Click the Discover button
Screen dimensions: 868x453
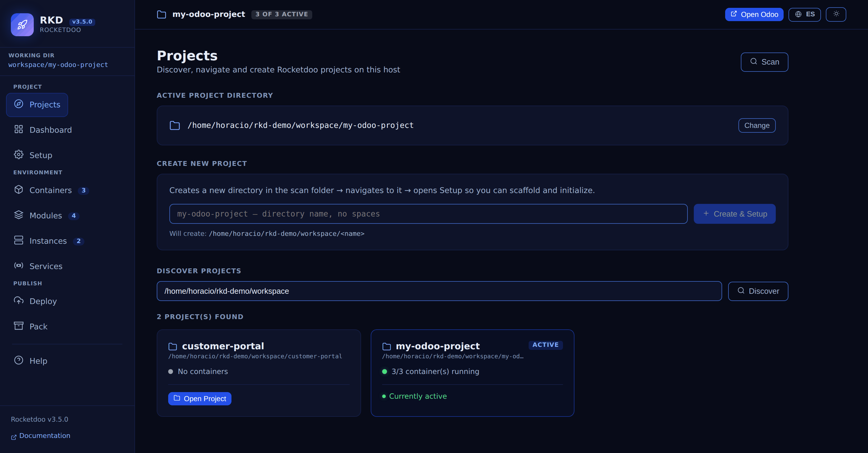(758, 291)
